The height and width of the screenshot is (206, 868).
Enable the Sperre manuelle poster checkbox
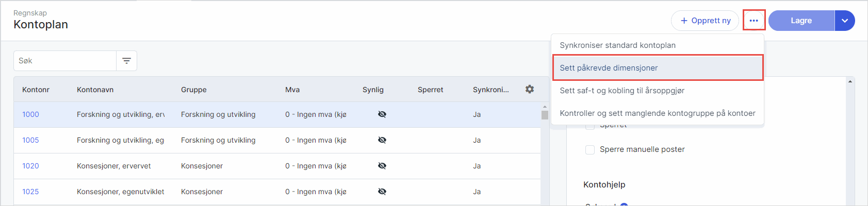click(x=590, y=149)
